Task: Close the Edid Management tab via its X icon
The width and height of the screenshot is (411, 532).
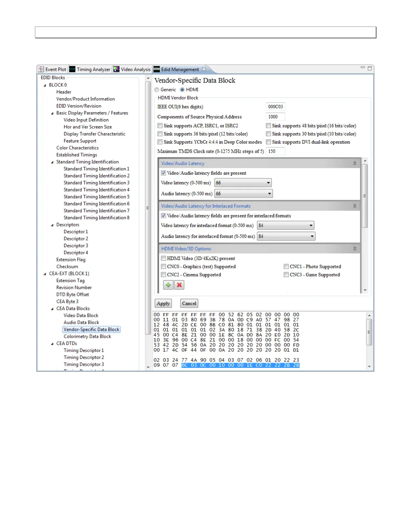Action: coord(204,69)
